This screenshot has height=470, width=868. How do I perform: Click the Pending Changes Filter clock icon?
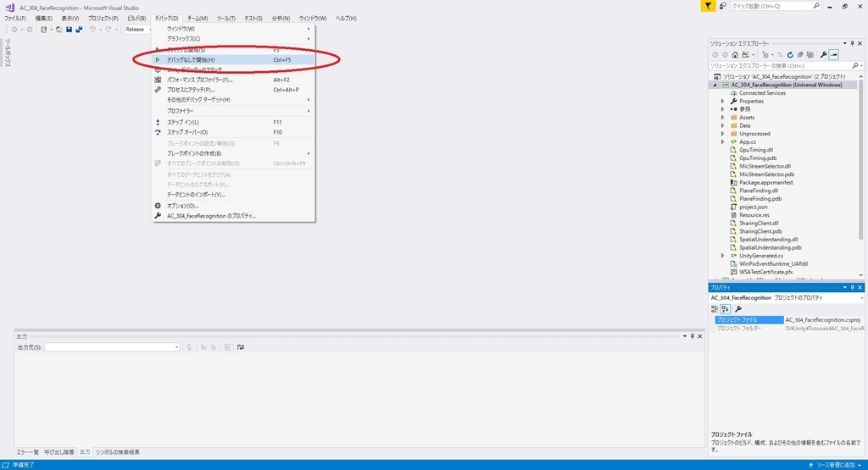(x=765, y=55)
